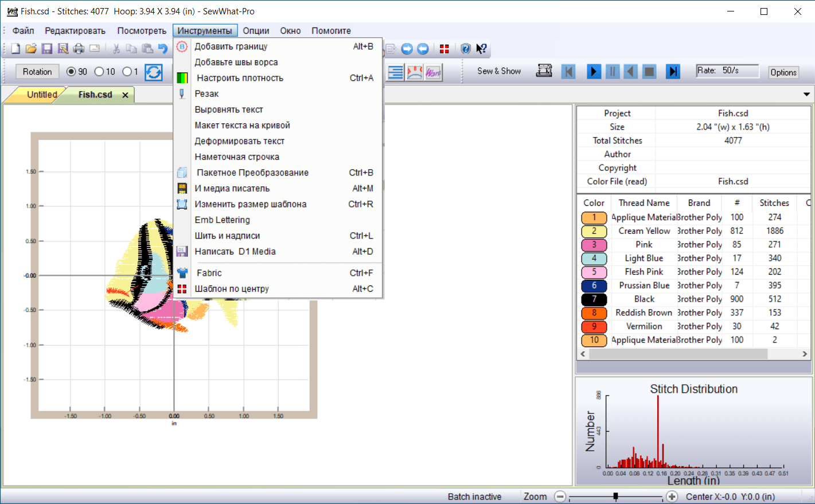Choose Настроить плотность from the menu
The width and height of the screenshot is (815, 504).
click(x=240, y=78)
